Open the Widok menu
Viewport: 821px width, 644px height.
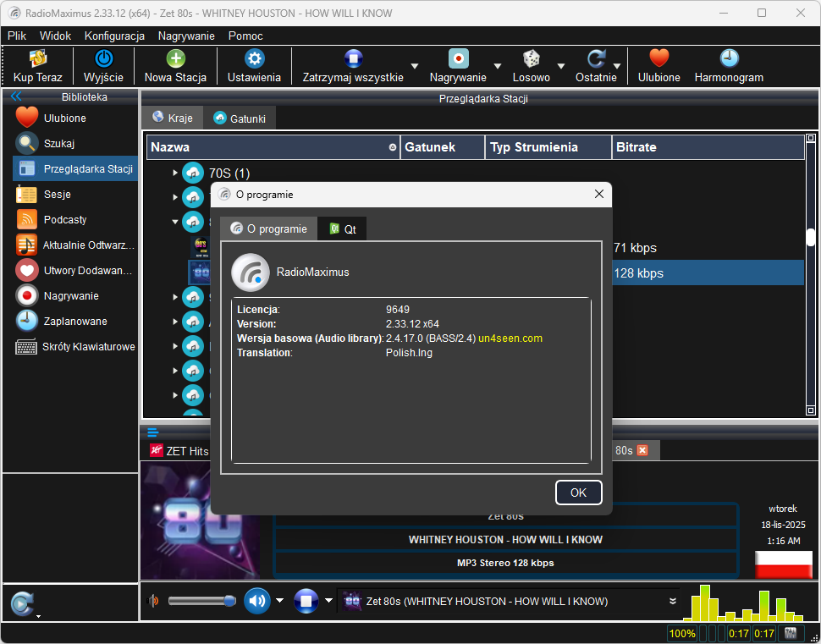coord(56,36)
